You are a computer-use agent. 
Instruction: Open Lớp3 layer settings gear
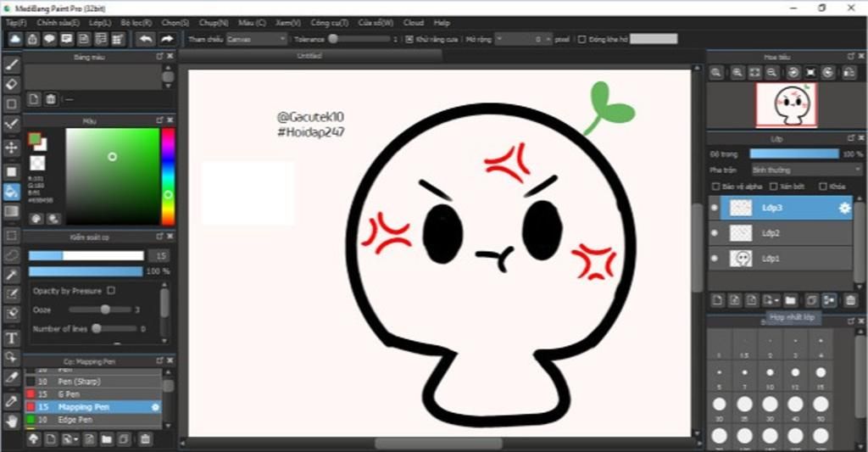(844, 208)
